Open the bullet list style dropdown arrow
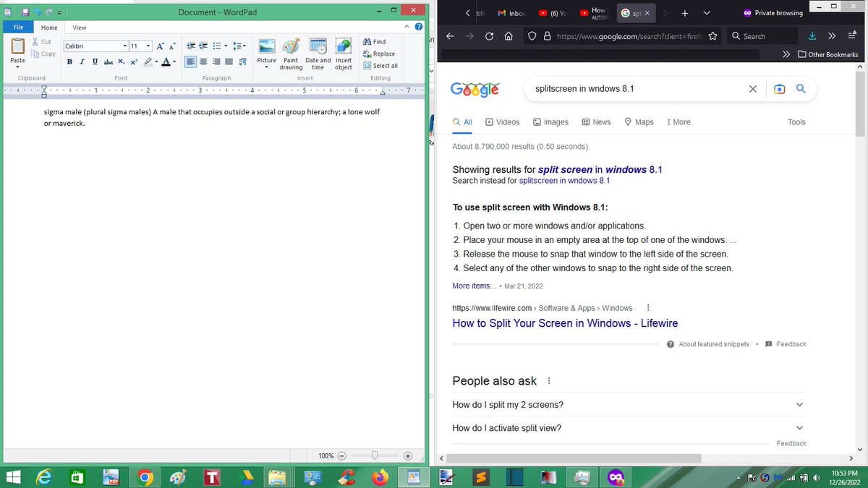Image resolution: width=868 pixels, height=488 pixels. [227, 46]
